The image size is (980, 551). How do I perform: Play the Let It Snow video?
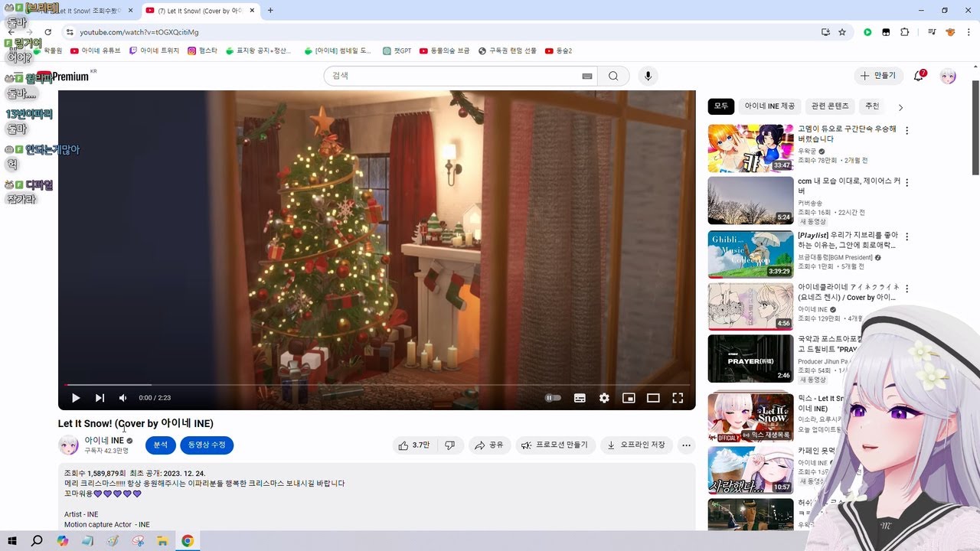click(76, 398)
